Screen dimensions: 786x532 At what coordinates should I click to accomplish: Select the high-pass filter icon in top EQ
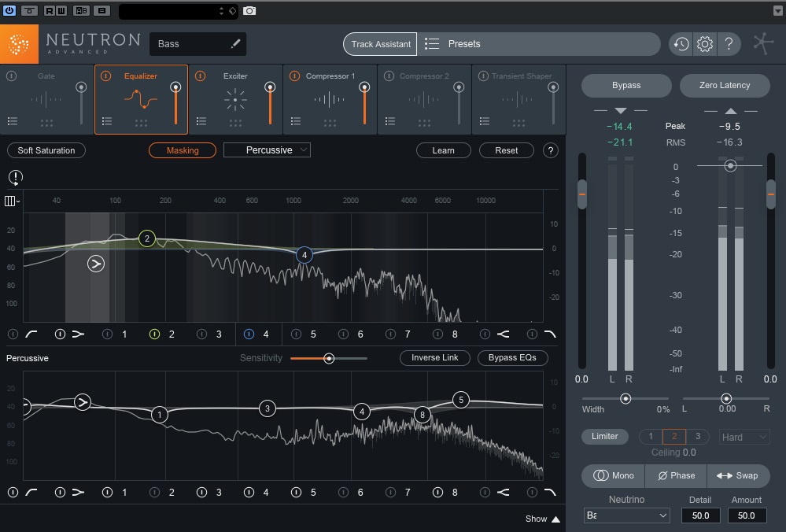(31, 334)
